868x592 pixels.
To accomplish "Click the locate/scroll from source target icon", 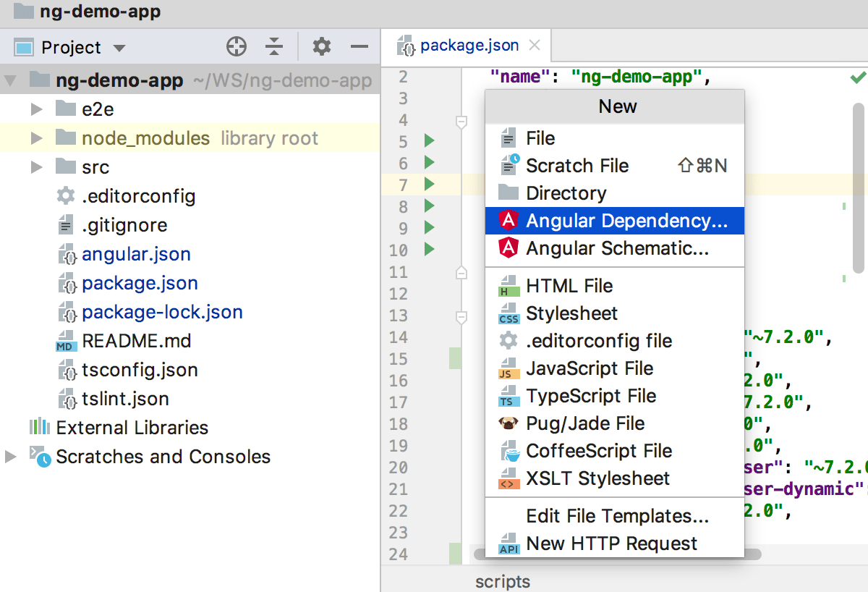I will pos(237,47).
